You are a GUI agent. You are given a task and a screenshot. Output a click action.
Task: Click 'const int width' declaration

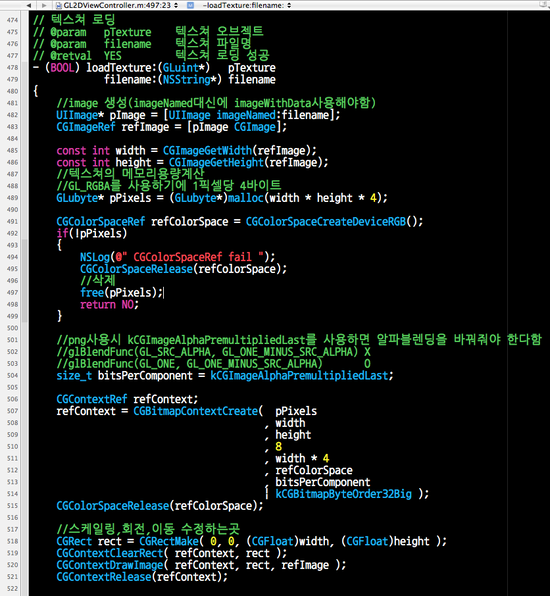(x=101, y=151)
